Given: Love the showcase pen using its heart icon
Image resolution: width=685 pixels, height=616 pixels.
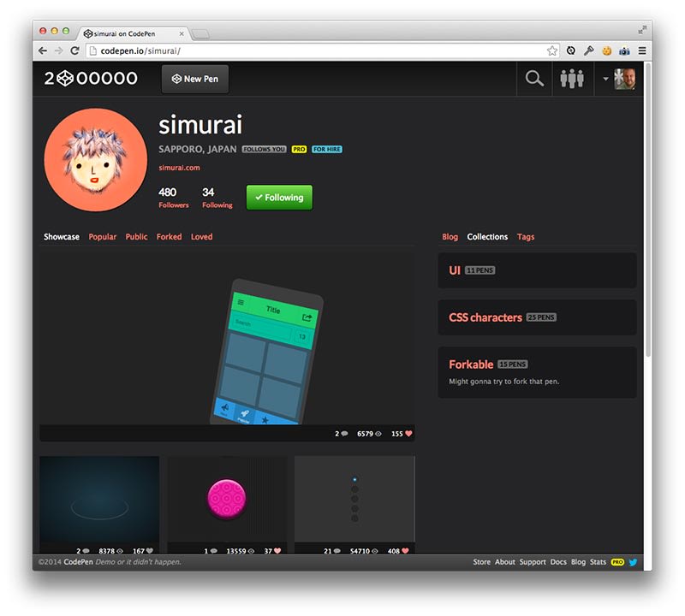Looking at the screenshot, I should click(410, 434).
